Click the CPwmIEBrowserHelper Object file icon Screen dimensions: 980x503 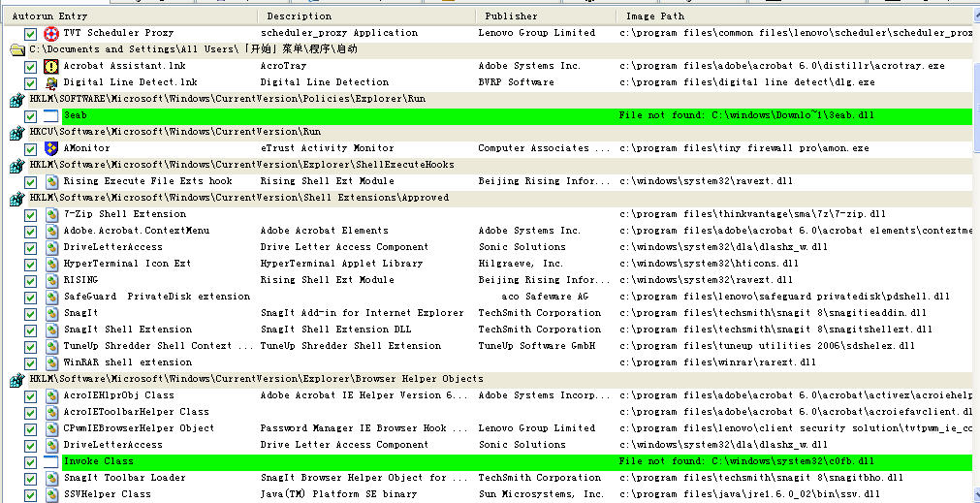click(52, 429)
